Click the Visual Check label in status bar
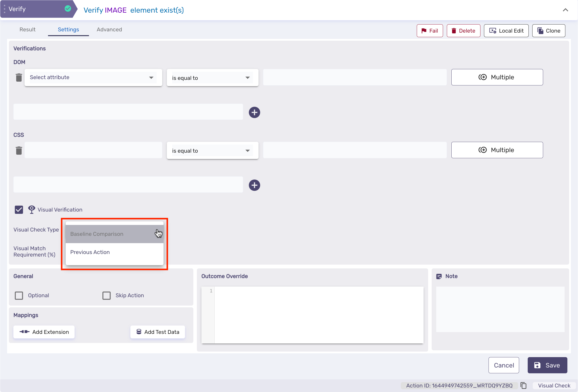The height and width of the screenshot is (392, 578). (554, 385)
